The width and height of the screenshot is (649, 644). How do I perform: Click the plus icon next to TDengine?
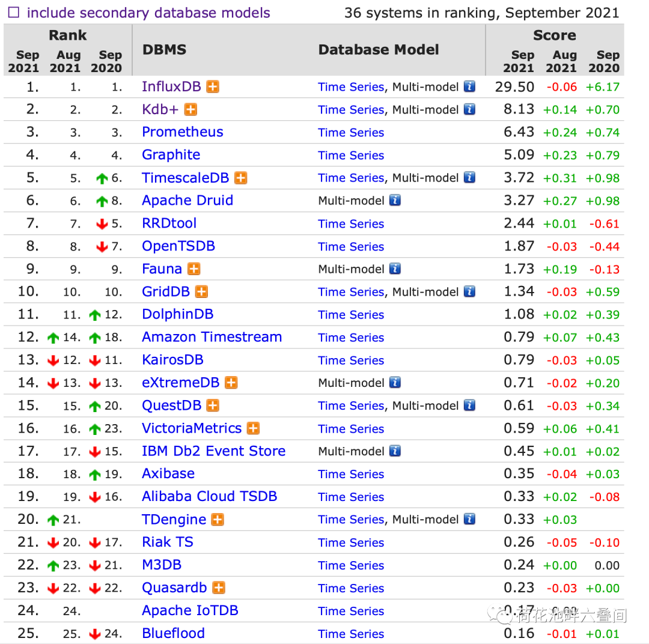point(218,519)
